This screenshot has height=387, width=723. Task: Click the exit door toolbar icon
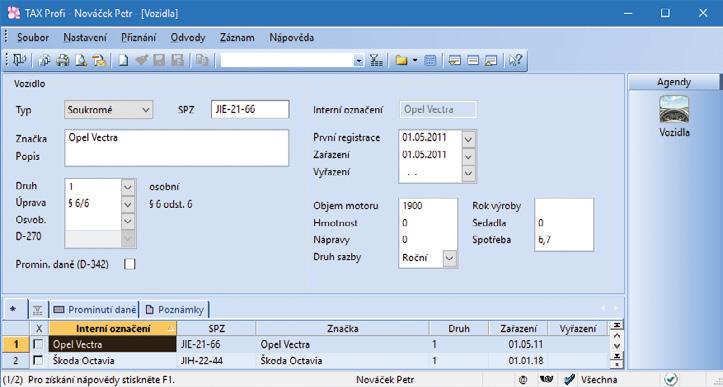coord(19,60)
